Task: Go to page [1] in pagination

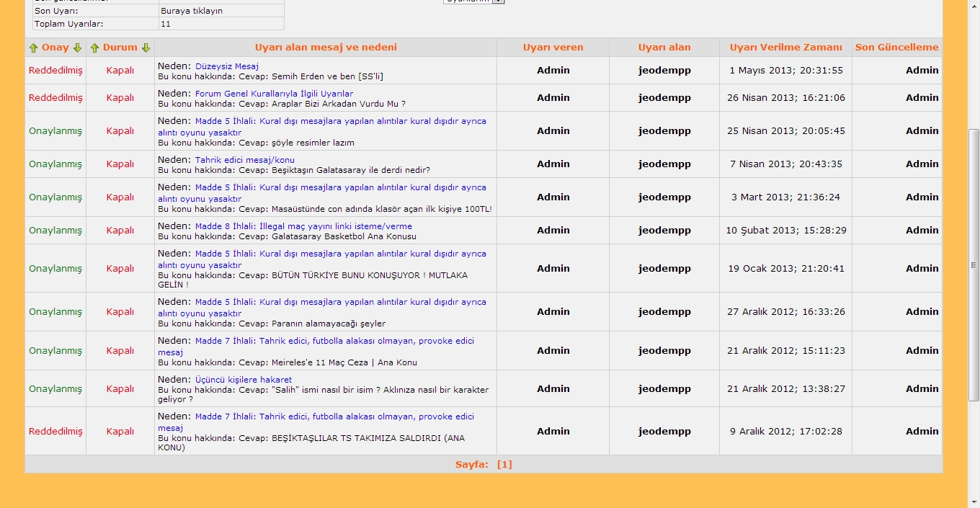Action: pos(504,464)
